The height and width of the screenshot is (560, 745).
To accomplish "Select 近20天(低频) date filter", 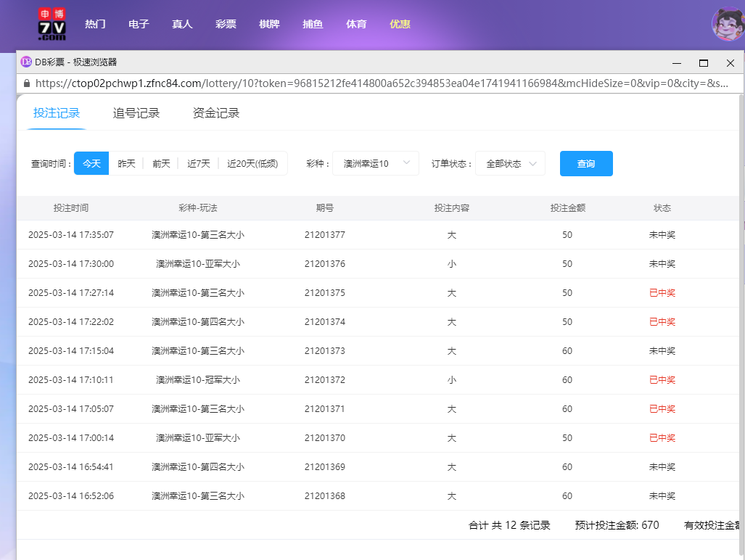I will tap(253, 163).
